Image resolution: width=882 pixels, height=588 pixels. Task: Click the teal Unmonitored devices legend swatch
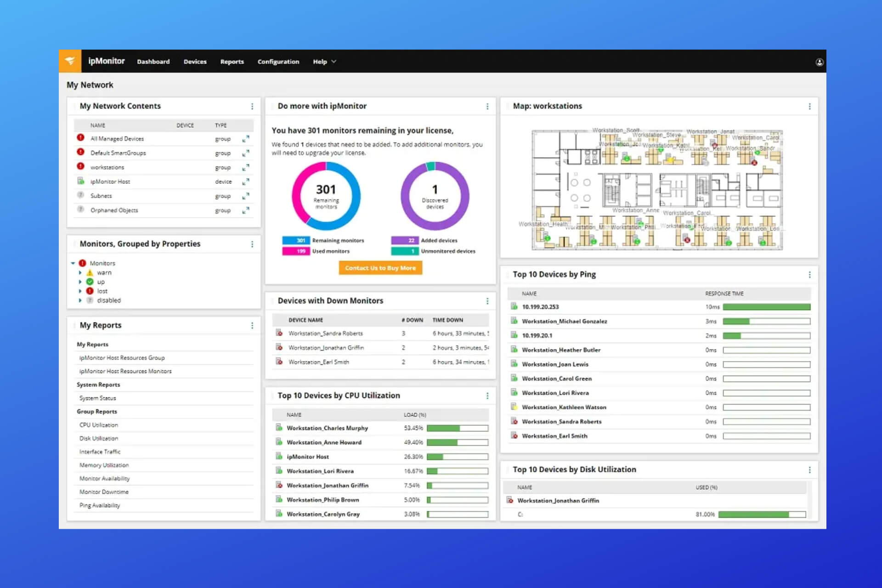405,251
